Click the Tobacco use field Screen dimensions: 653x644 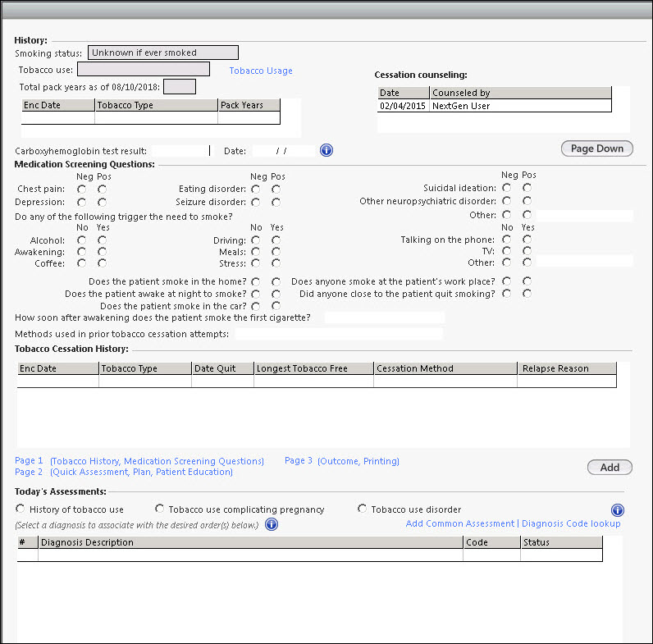[x=144, y=69]
